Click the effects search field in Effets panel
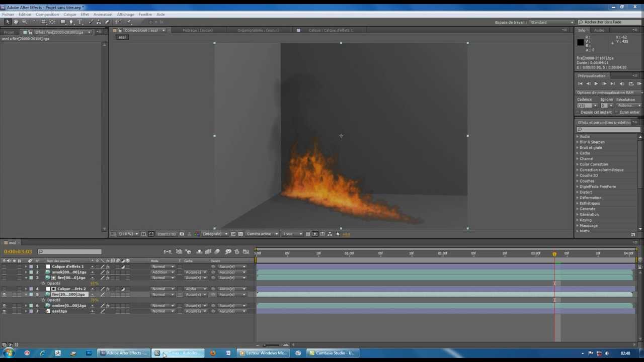Viewport: 644px width, 362px height. (x=608, y=129)
